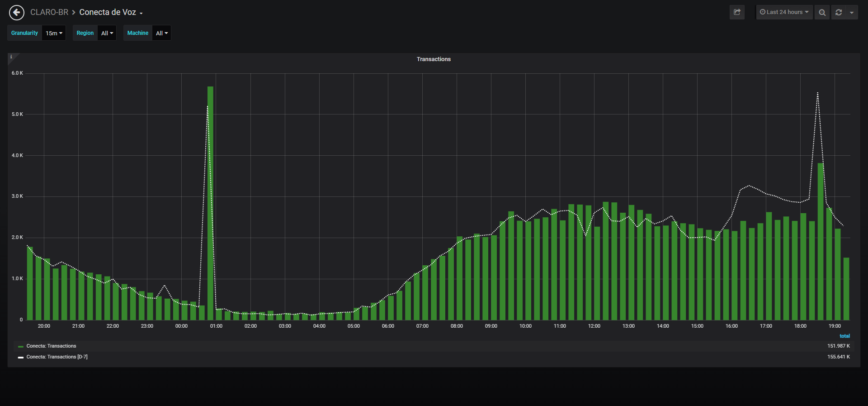The width and height of the screenshot is (868, 406).
Task: Toggle the Conecta: Transactions legend series
Action: [x=51, y=346]
